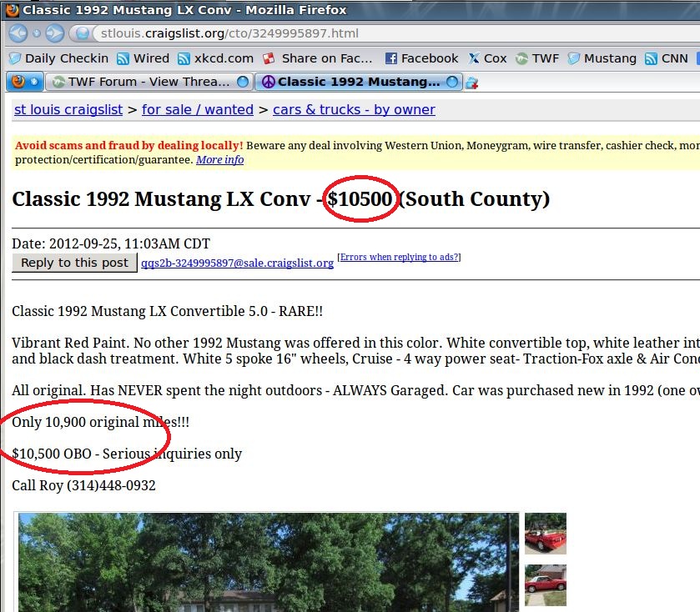Click the browser Back arrow button
Screen dimensions: 700x612
[x=18, y=34]
